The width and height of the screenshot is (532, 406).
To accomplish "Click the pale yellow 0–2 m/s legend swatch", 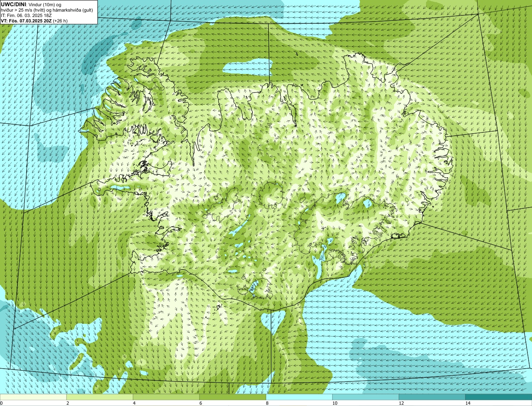I will 33,397.
